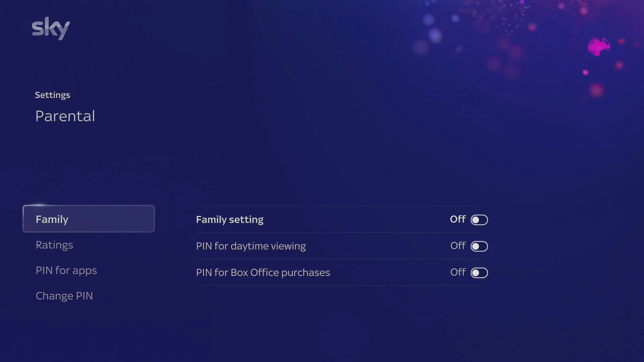
Task: Select the Family setting row label
Action: (x=229, y=220)
